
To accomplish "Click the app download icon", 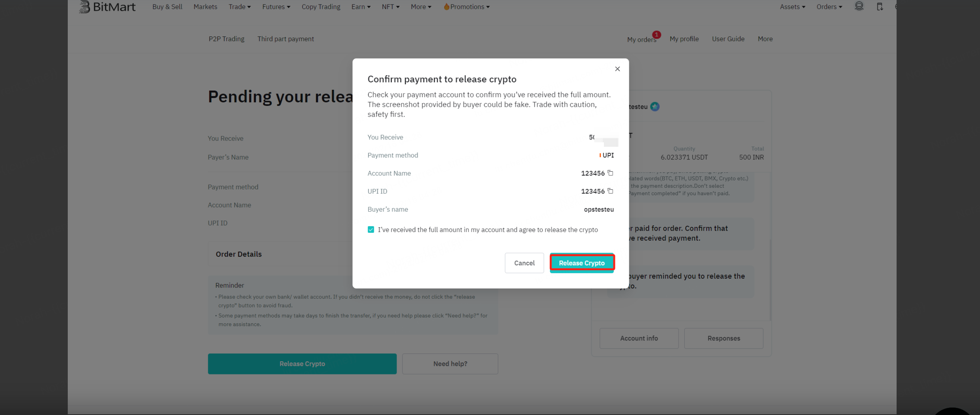I will click(879, 6).
